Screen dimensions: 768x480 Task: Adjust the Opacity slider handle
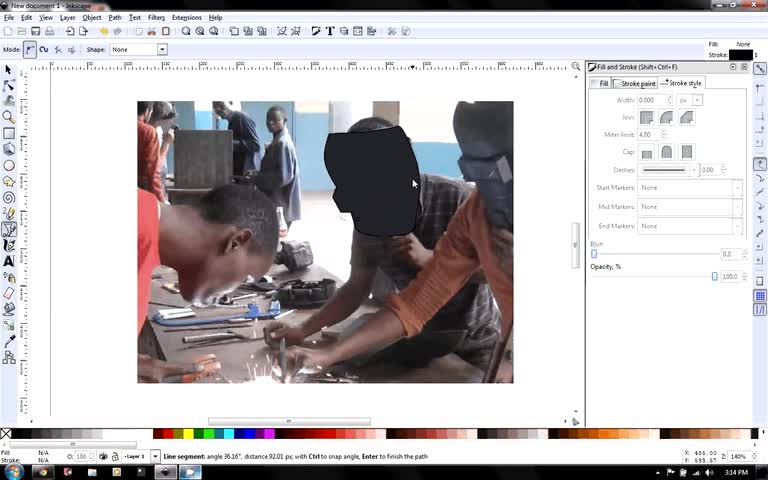tap(715, 277)
